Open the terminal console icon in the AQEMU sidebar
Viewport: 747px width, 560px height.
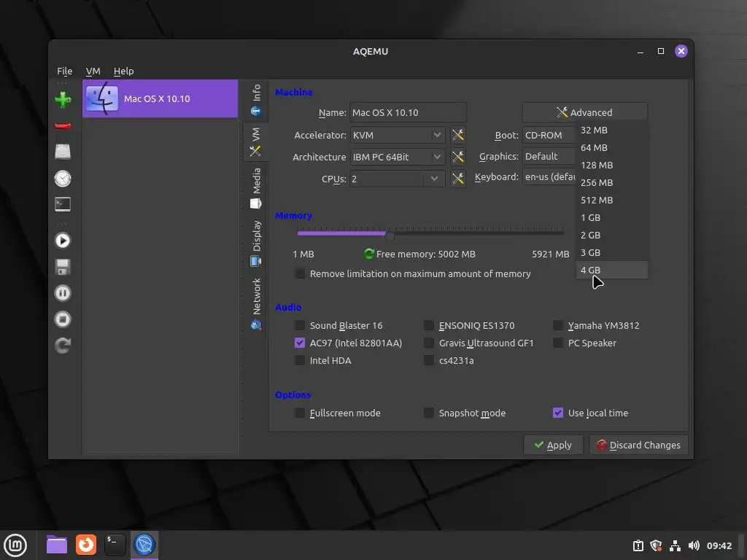pos(63,204)
